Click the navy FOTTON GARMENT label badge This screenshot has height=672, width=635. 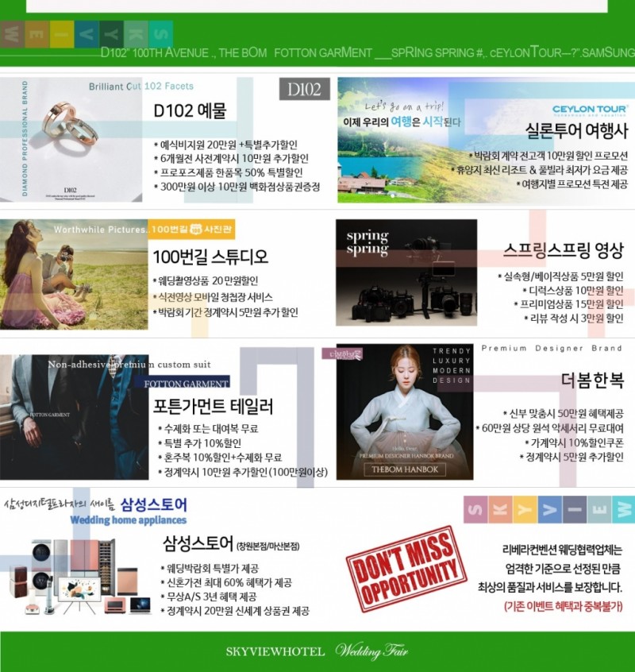[183, 382]
